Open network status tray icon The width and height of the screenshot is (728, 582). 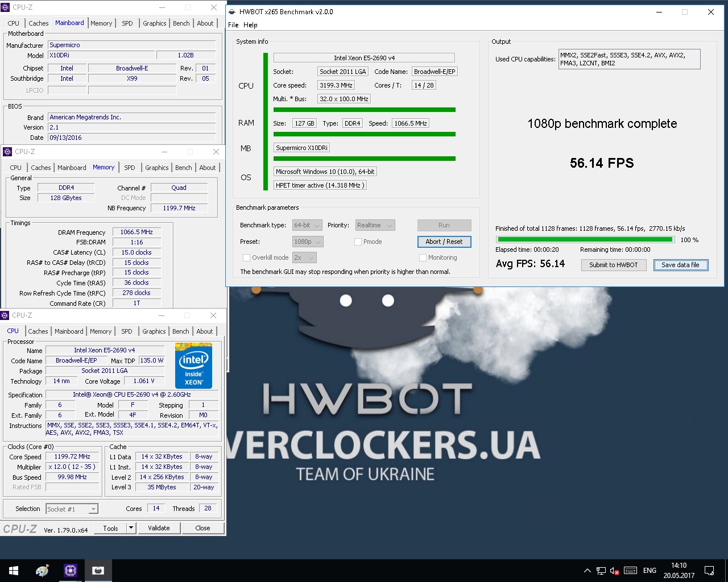[601, 571]
